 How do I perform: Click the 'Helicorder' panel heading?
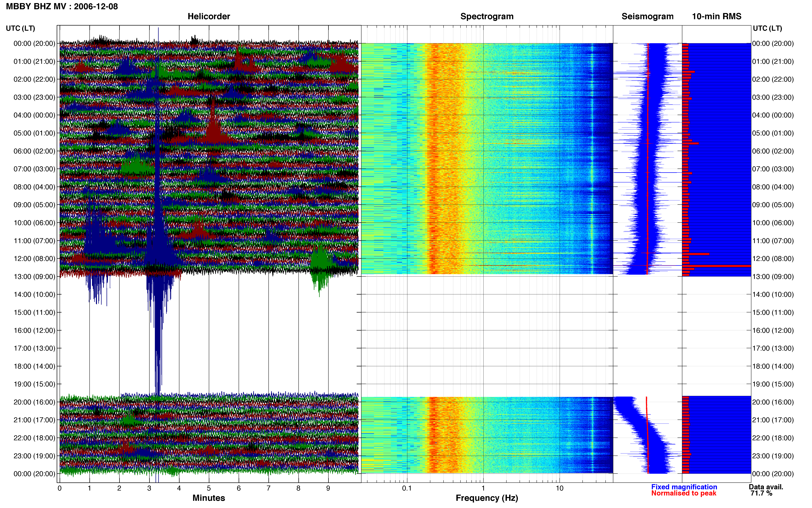click(x=208, y=16)
